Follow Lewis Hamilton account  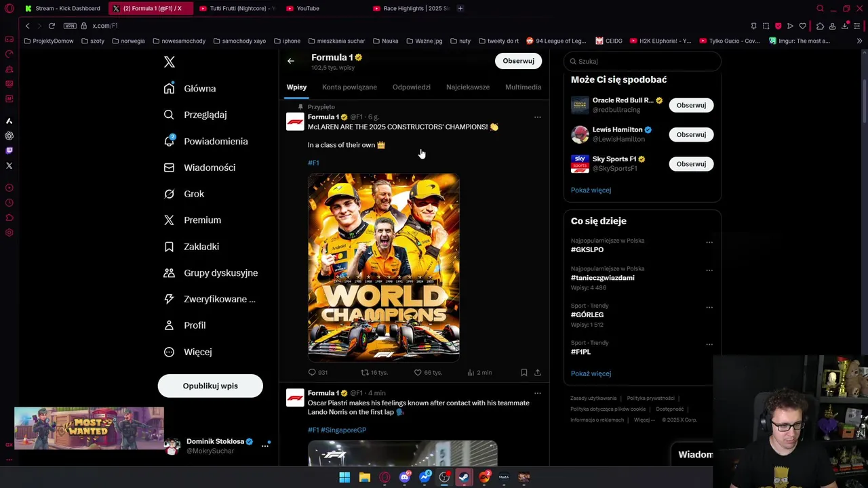tap(691, 134)
